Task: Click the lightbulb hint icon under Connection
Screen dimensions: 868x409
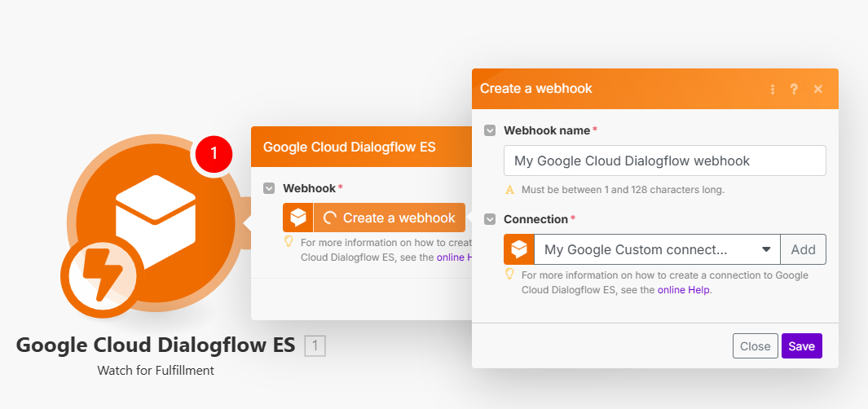Action: [x=509, y=274]
